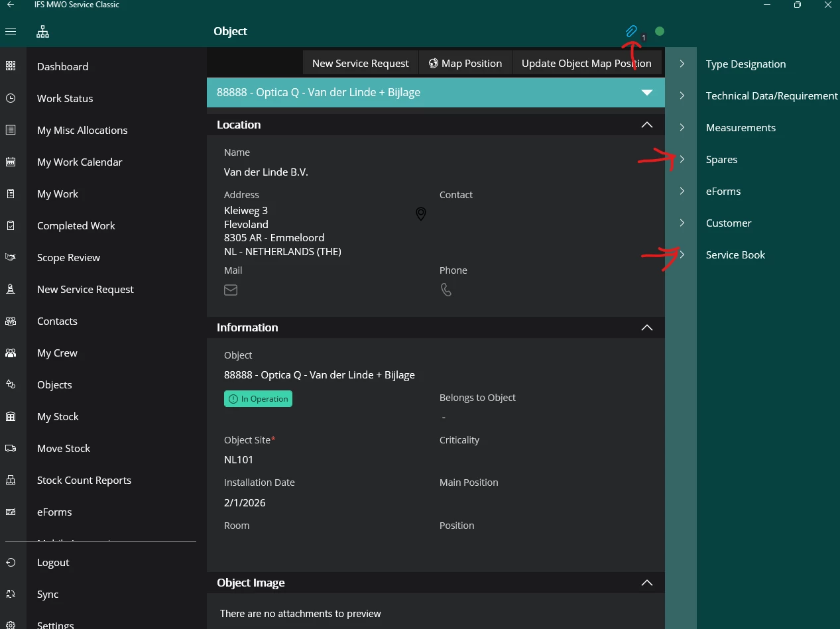Collapse the Object Image section

647,583
